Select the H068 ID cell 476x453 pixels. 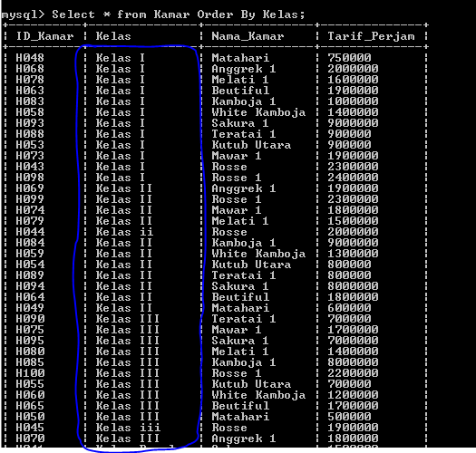coord(30,69)
